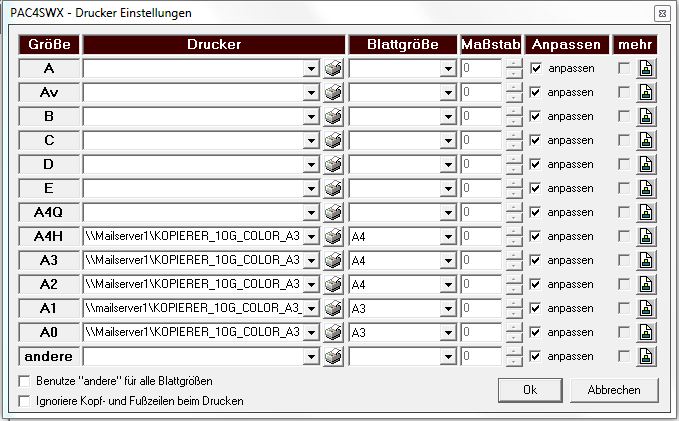Image resolution: width=679 pixels, height=421 pixels.
Task: Open the mehr page icon for row A1
Action: click(x=646, y=308)
